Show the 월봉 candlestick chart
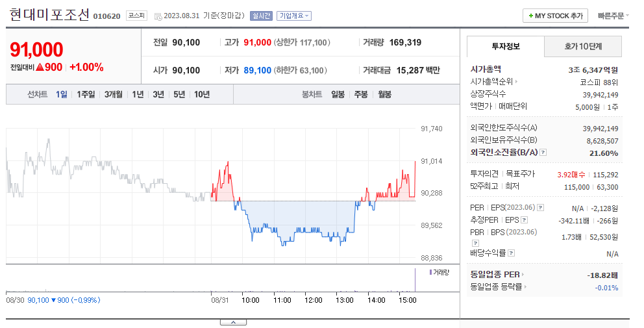Image resolution: width=644 pixels, height=328 pixels. click(384, 95)
